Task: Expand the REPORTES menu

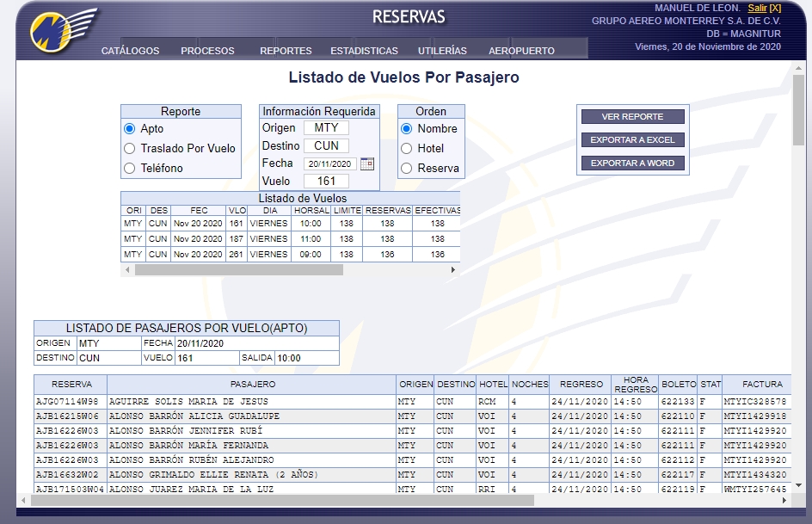Action: point(286,51)
